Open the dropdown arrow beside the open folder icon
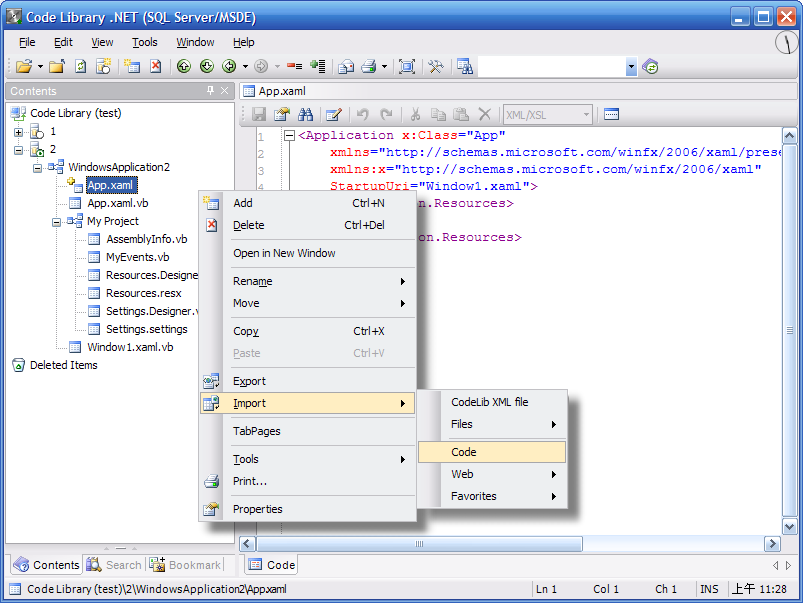The image size is (803, 603). pos(40,67)
